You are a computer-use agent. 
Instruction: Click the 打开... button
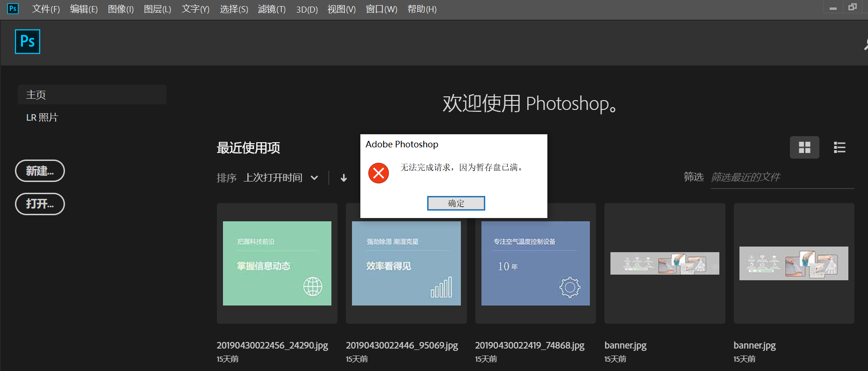[x=40, y=204]
